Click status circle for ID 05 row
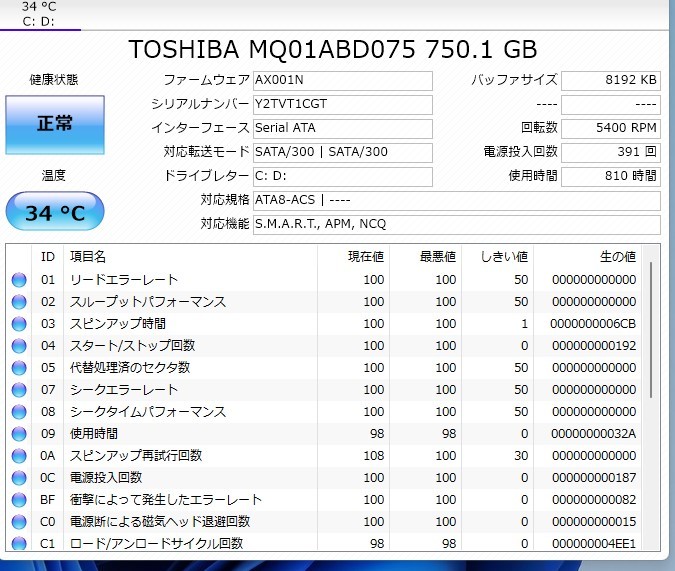This screenshot has height=571, width=675. point(19,368)
